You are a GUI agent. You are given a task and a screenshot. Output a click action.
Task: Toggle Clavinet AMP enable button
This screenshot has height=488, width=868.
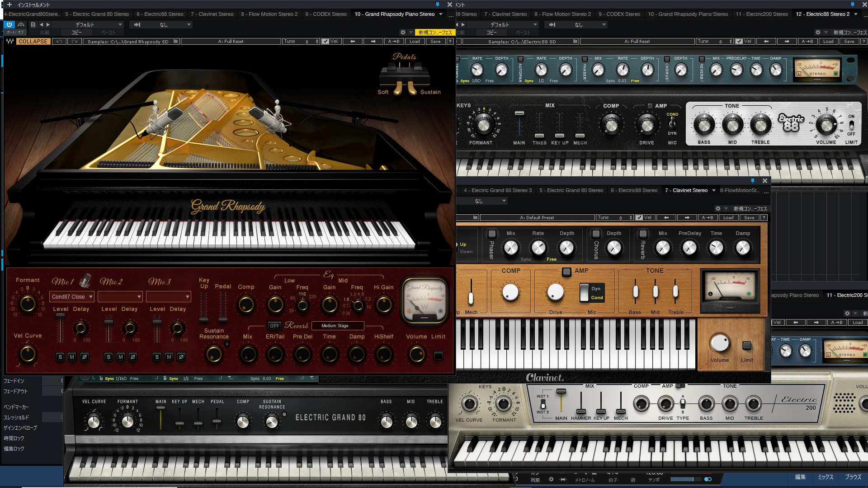tap(566, 272)
